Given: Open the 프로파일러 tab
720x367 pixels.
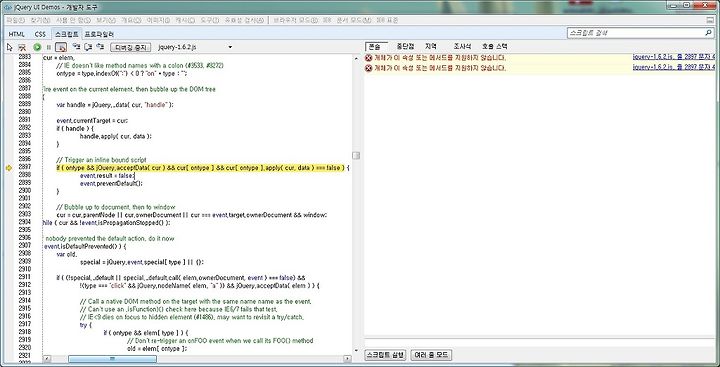Looking at the screenshot, I should (x=98, y=34).
